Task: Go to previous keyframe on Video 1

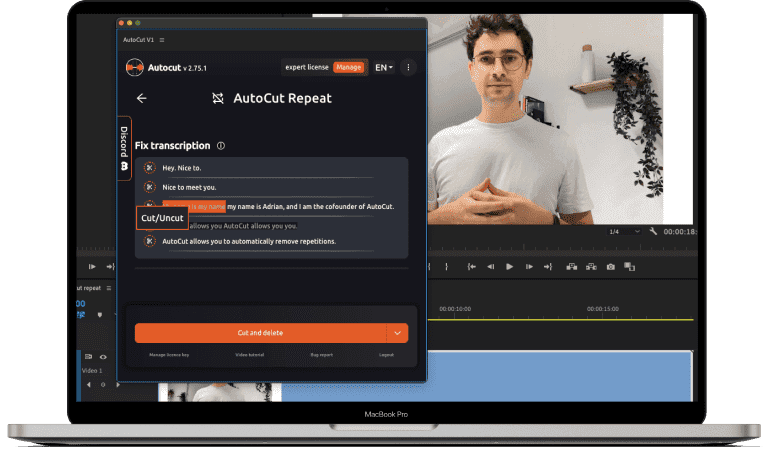Action: pos(89,385)
